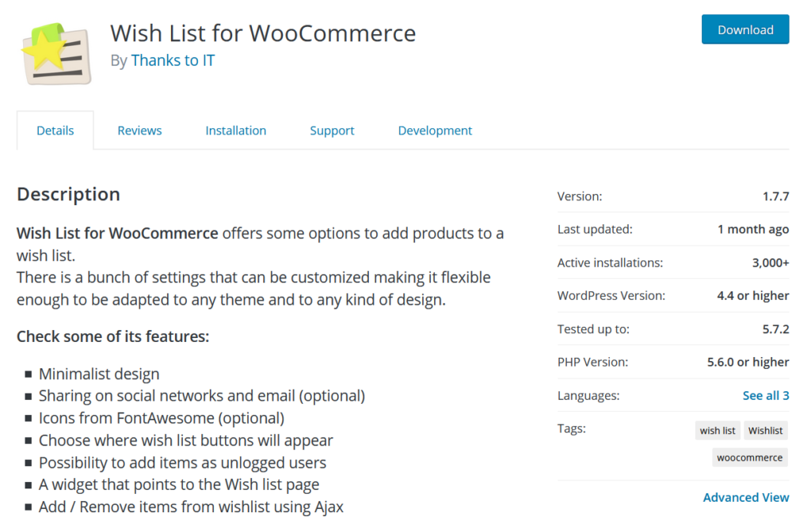
Task: Click the tested up to value 5.7.2
Action: click(x=775, y=329)
